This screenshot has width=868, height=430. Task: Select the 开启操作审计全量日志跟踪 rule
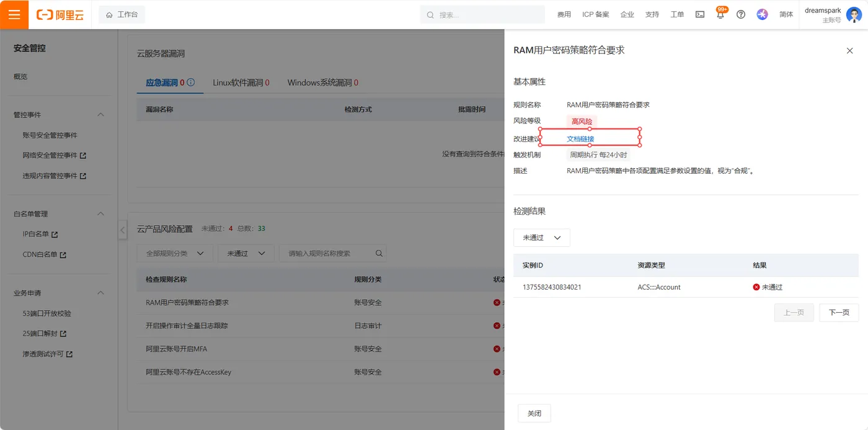pos(187,326)
